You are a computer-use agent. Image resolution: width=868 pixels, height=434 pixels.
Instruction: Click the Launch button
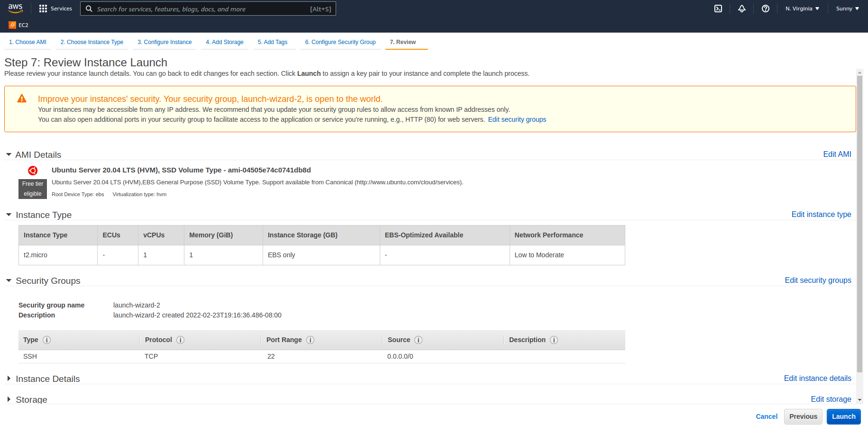843,416
